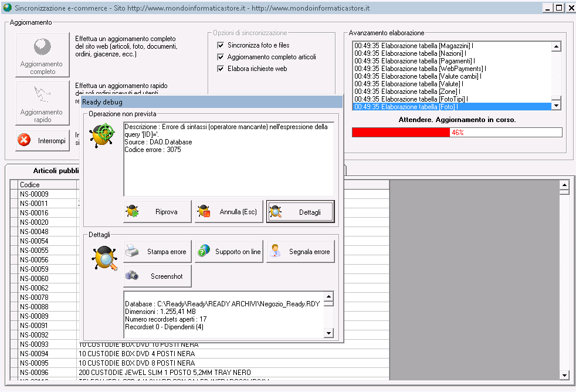
Task: Select log row Elaborazione tabella [Pagamenti]
Action: tap(452, 61)
